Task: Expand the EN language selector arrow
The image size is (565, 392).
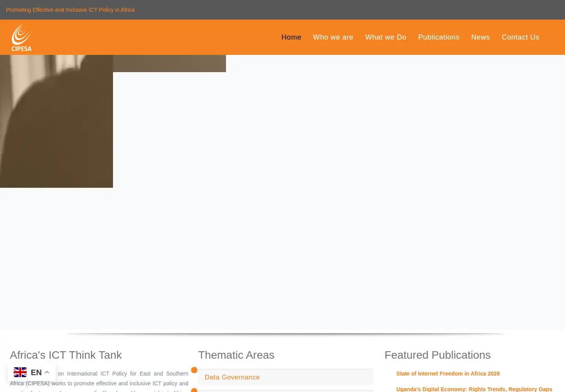Action: pos(47,372)
